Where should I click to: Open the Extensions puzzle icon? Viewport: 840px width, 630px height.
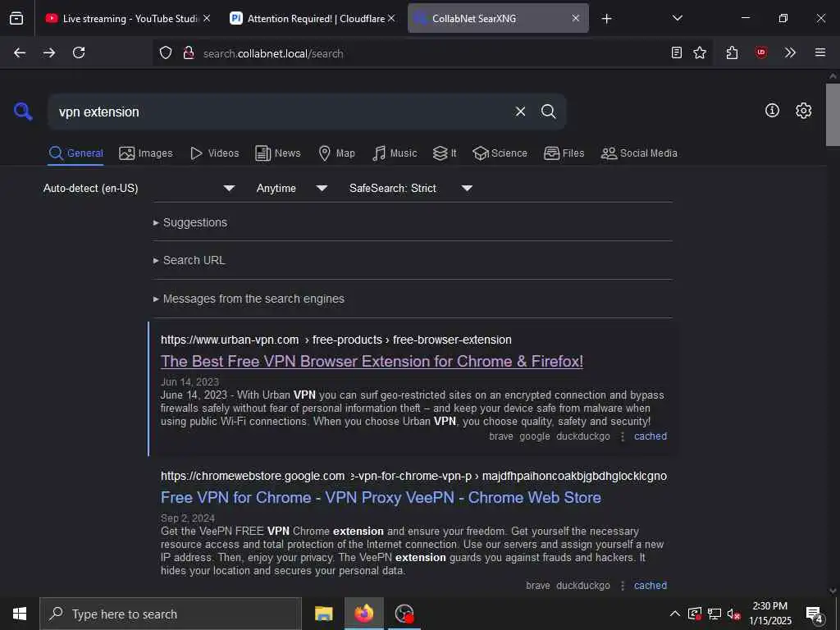(x=733, y=52)
